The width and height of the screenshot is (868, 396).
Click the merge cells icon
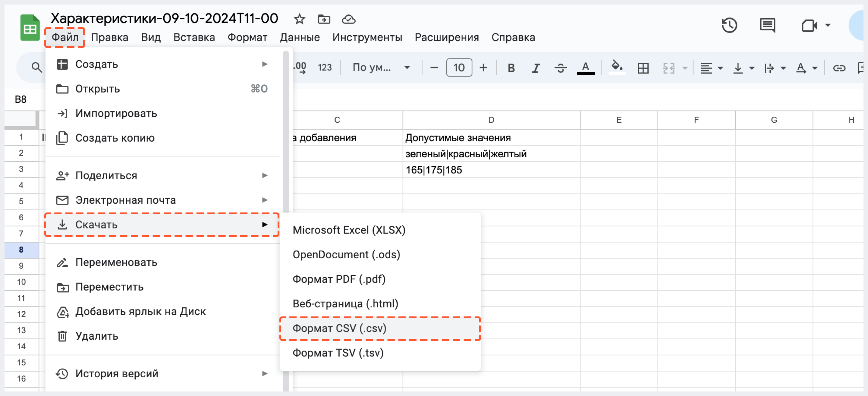pos(669,68)
